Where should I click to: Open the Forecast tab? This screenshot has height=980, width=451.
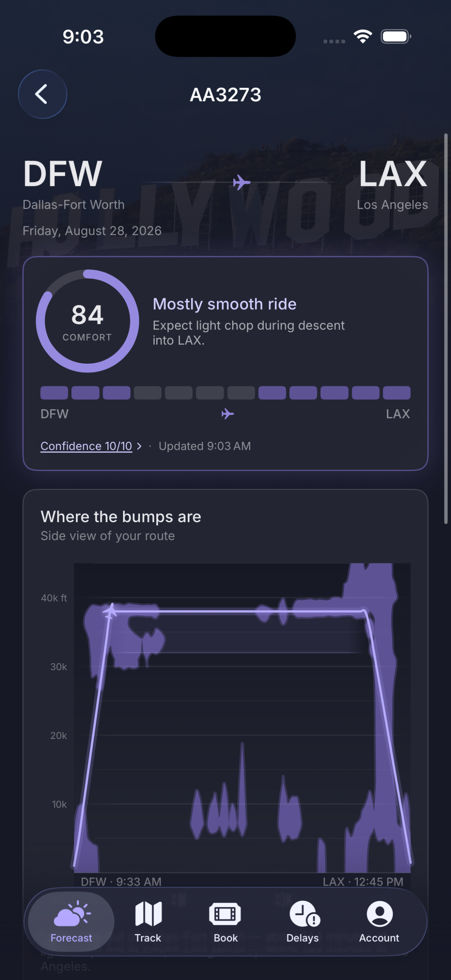[71, 921]
